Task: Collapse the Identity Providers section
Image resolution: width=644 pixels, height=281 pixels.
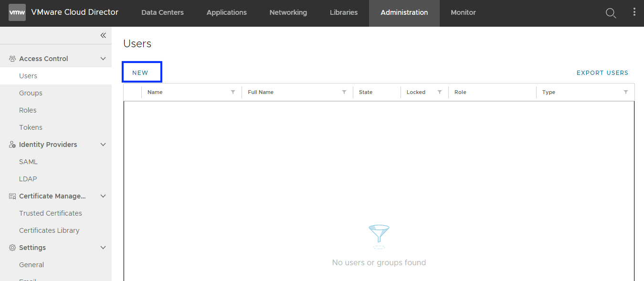Action: point(103,145)
